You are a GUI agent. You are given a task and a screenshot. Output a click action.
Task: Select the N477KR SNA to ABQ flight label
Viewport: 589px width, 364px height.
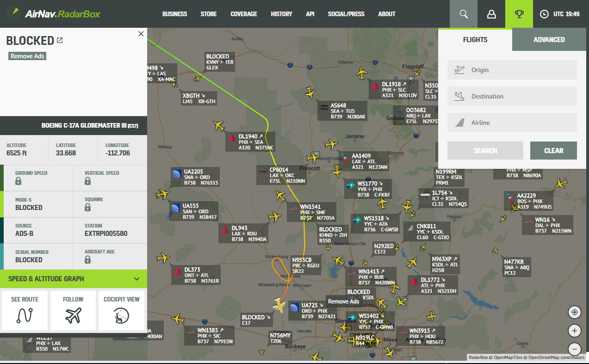tap(516, 267)
